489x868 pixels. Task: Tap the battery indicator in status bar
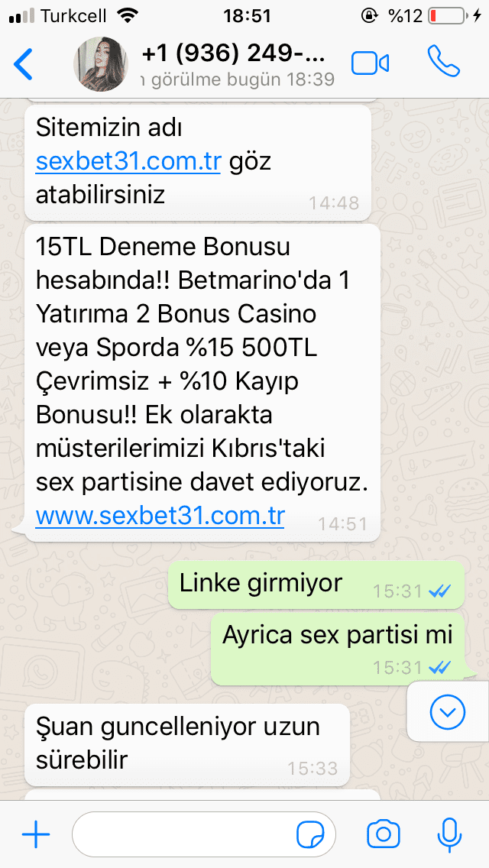(446, 16)
